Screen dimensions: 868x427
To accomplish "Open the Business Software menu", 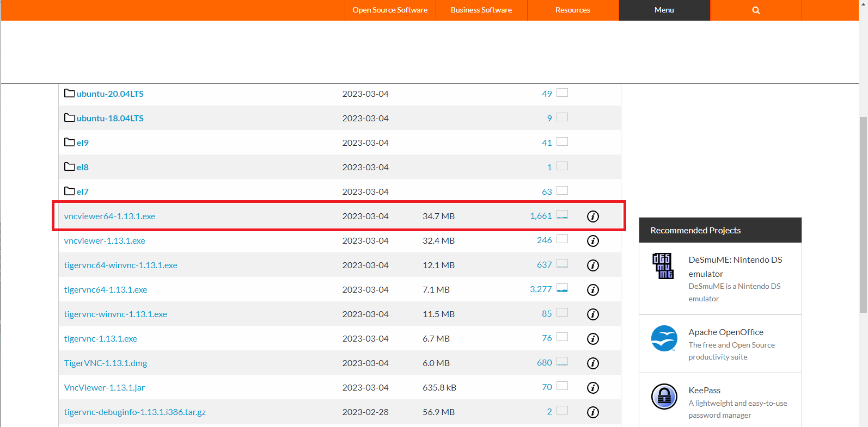I will click(481, 10).
